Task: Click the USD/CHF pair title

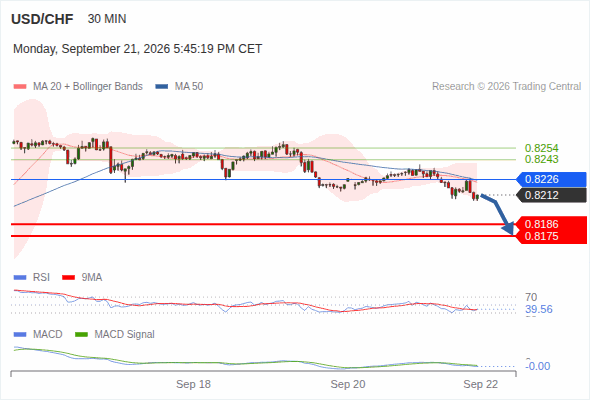Action: (42, 19)
